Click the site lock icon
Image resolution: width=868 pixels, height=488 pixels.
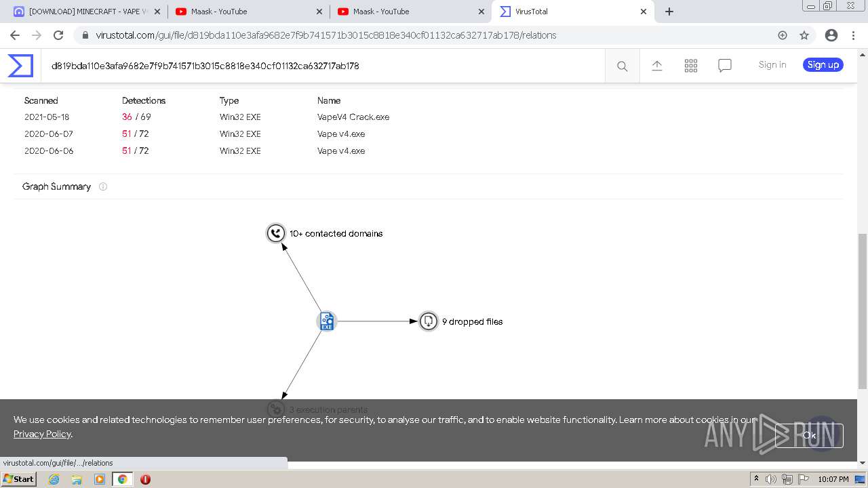(x=85, y=35)
